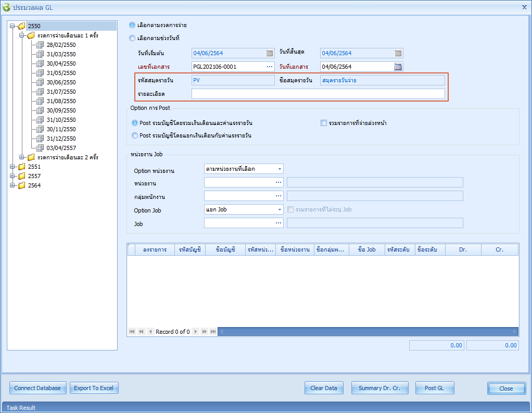Open lookup ellipsis for หน่วยงาน field
This screenshot has height=413, width=532.
278,183
